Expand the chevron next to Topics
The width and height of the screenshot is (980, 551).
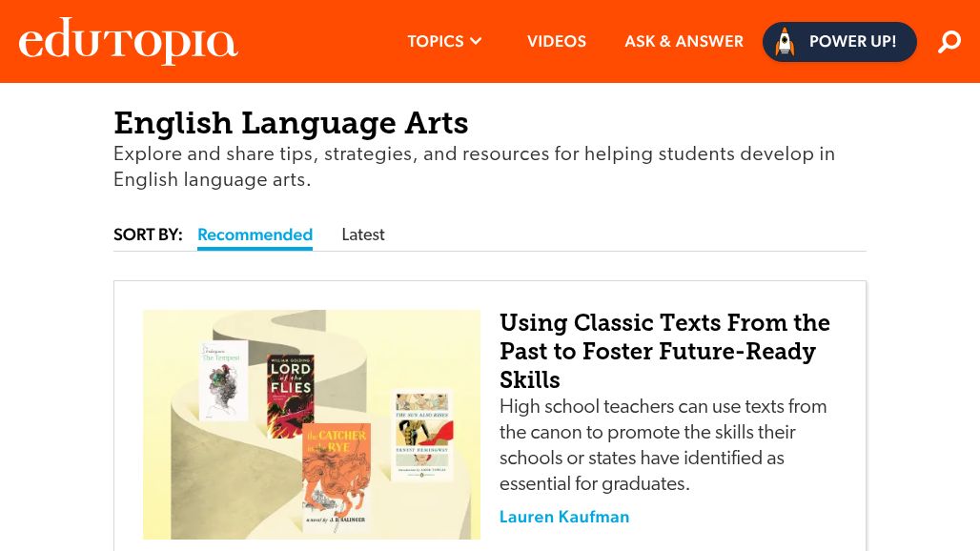click(x=477, y=42)
